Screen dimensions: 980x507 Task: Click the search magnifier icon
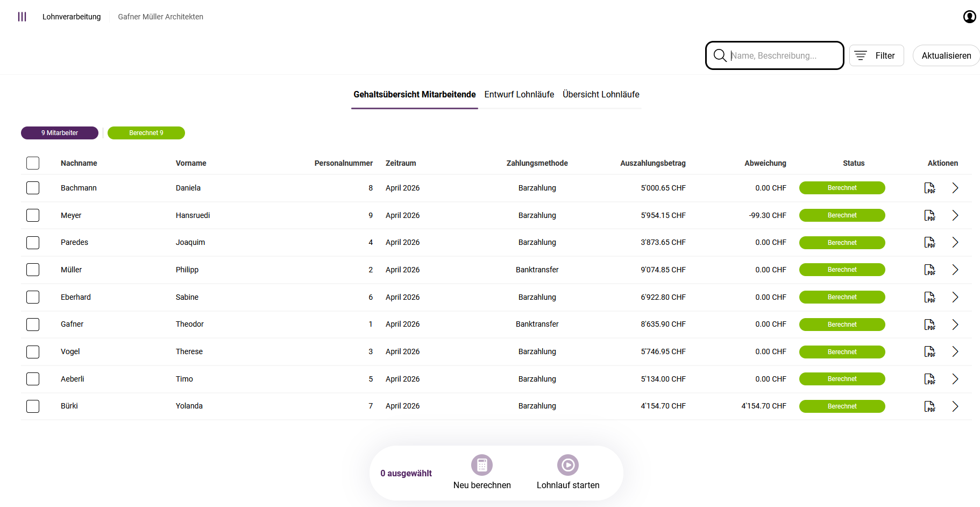pos(720,55)
